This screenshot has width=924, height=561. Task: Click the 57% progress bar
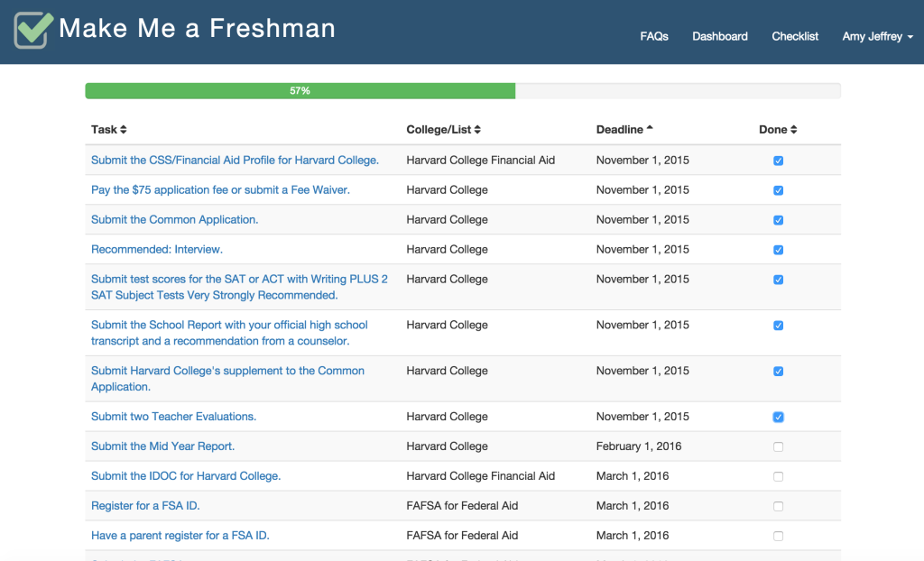300,90
